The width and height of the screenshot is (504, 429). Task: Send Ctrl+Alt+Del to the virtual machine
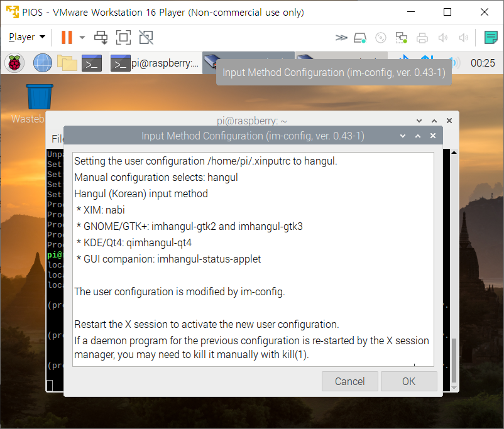point(101,37)
